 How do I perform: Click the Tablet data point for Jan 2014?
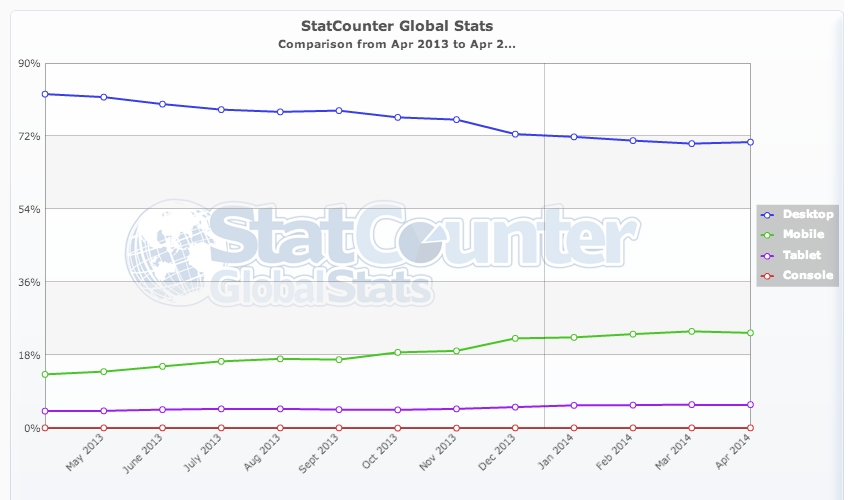tap(574, 405)
